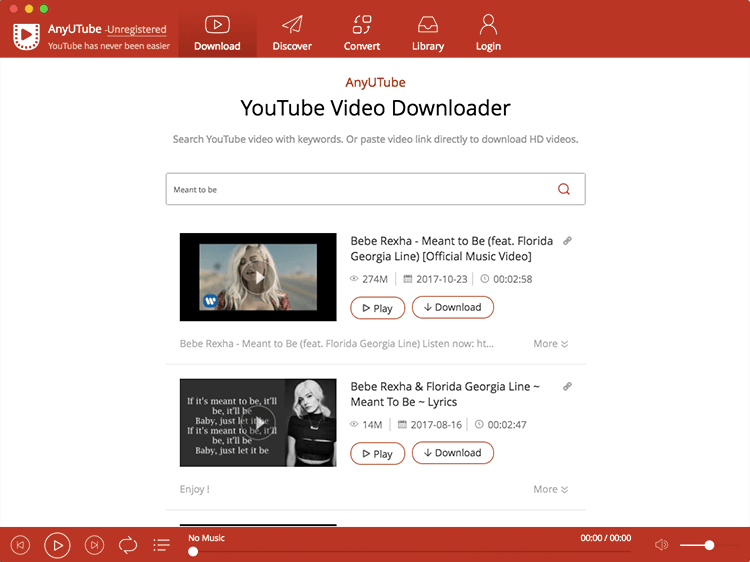Image resolution: width=750 pixels, height=562 pixels.
Task: Click the 'Listen now' description of first result
Action: coord(337,343)
